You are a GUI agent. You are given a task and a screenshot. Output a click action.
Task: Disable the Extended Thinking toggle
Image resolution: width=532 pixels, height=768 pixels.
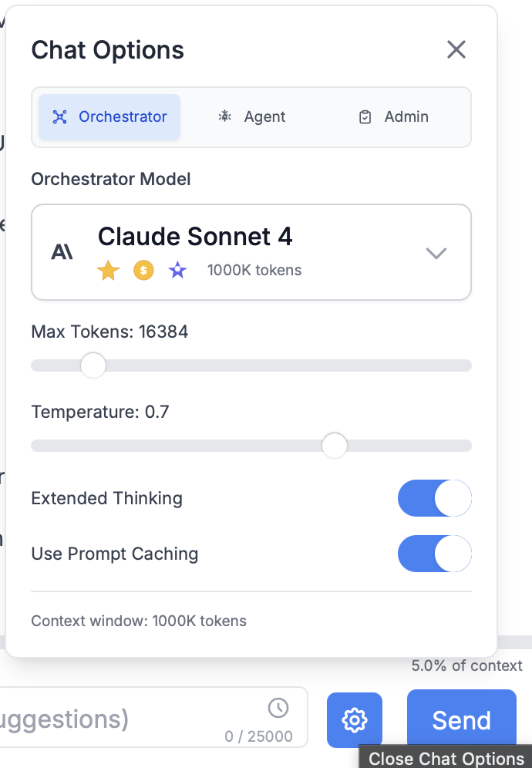click(434, 498)
